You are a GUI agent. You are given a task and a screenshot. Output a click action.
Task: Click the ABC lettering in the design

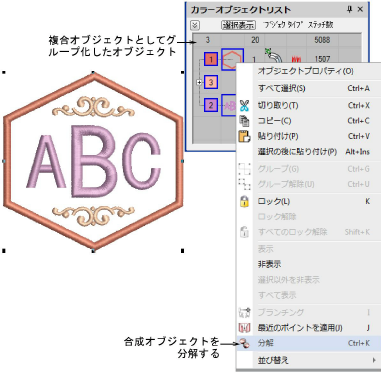94,162
